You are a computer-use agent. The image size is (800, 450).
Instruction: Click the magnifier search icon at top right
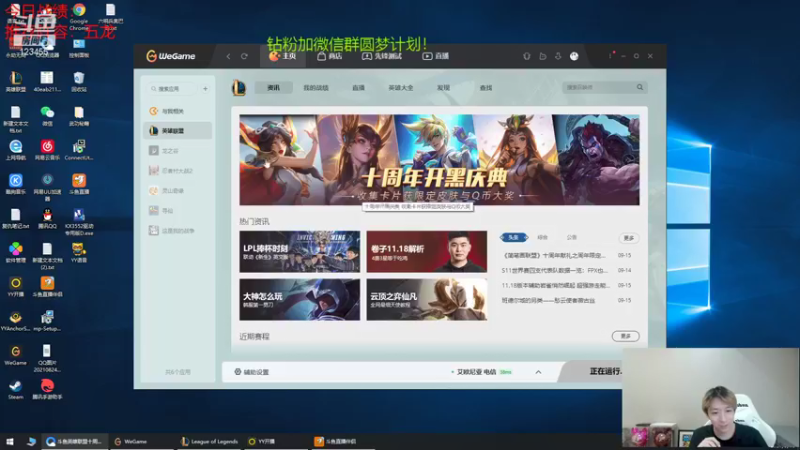tap(640, 87)
